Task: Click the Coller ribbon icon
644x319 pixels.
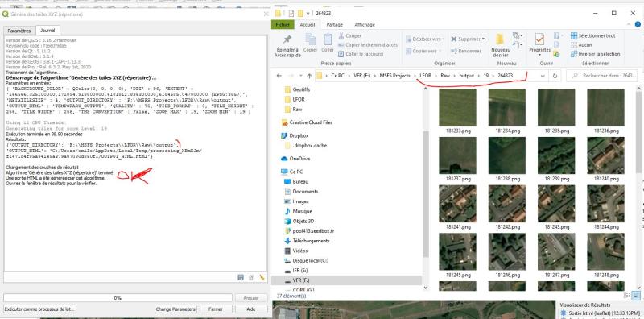Action: click(328, 43)
